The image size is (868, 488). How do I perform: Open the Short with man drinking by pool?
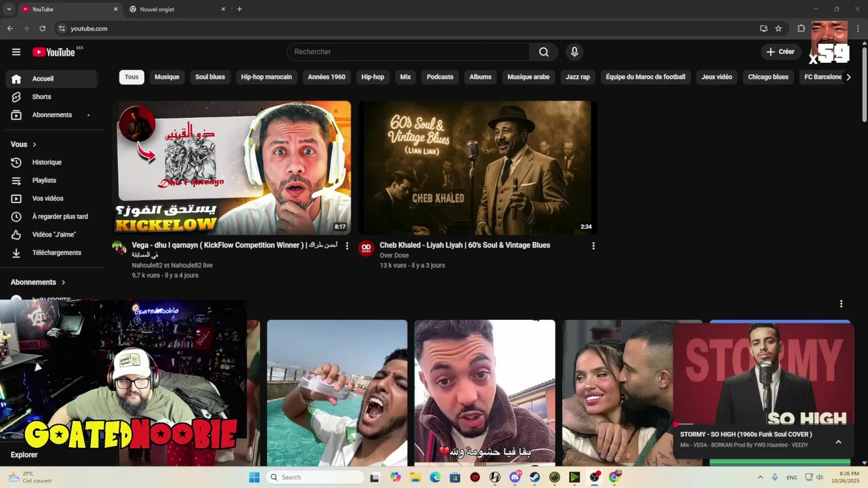337,393
